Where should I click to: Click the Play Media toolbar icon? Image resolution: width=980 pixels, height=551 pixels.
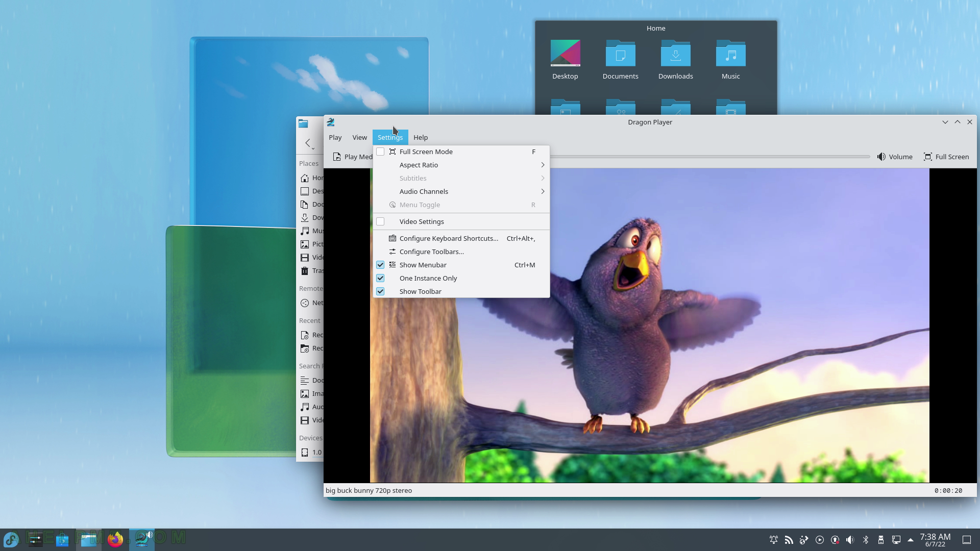point(337,157)
